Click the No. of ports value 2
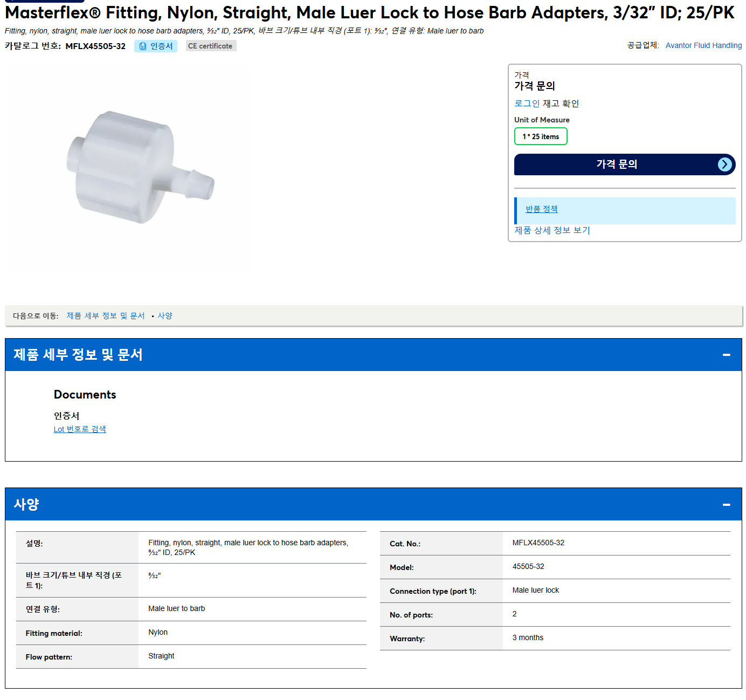746x700 pixels. tap(515, 614)
